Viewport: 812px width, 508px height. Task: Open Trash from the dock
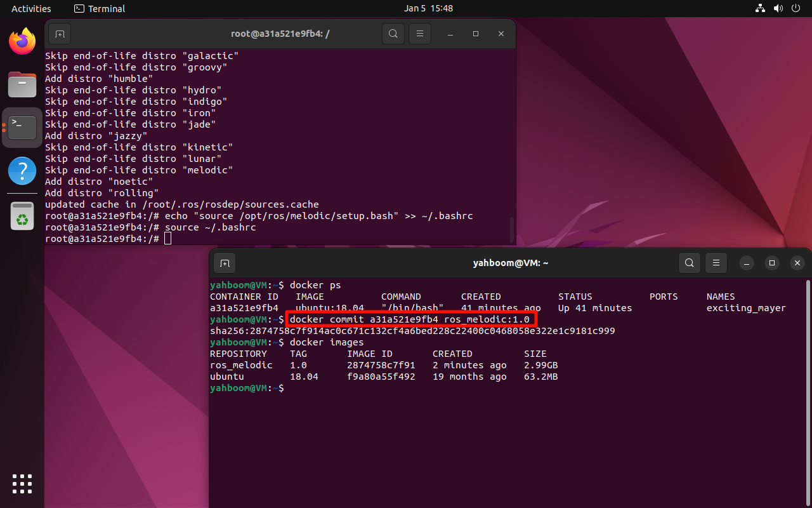(x=22, y=215)
